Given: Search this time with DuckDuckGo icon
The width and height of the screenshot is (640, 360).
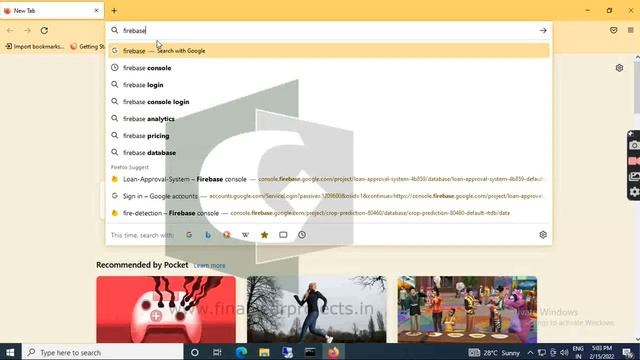Looking at the screenshot, I should pyautogui.click(x=227, y=235).
